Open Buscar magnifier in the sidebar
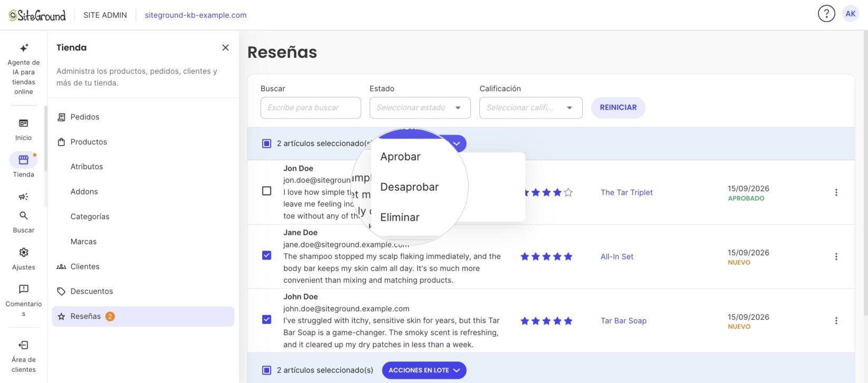 23,222
